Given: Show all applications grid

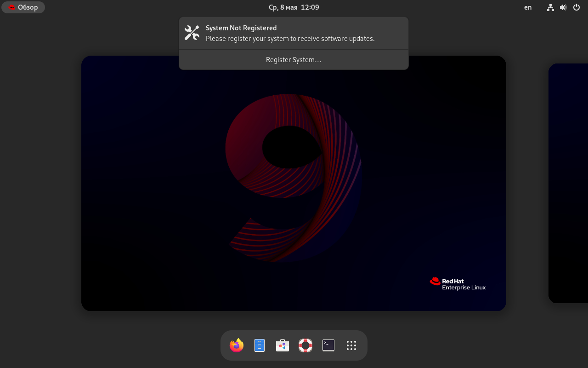Looking at the screenshot, I should (x=351, y=345).
